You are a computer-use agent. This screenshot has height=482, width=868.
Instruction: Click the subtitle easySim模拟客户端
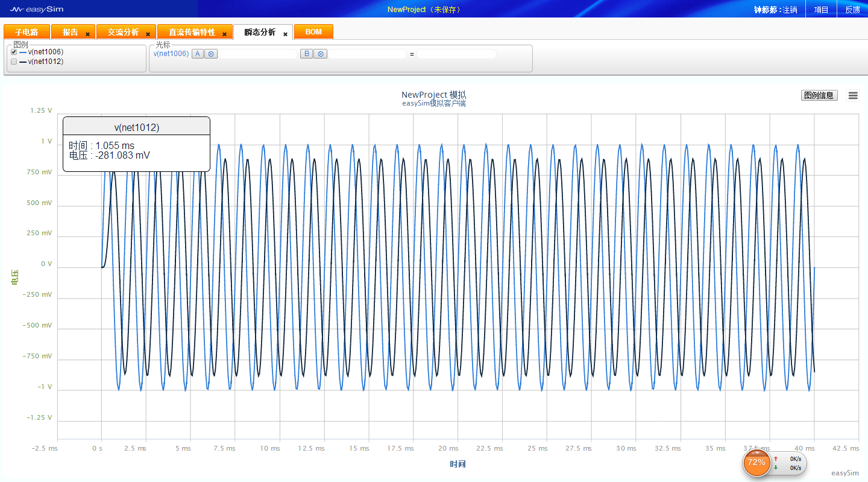[433, 103]
